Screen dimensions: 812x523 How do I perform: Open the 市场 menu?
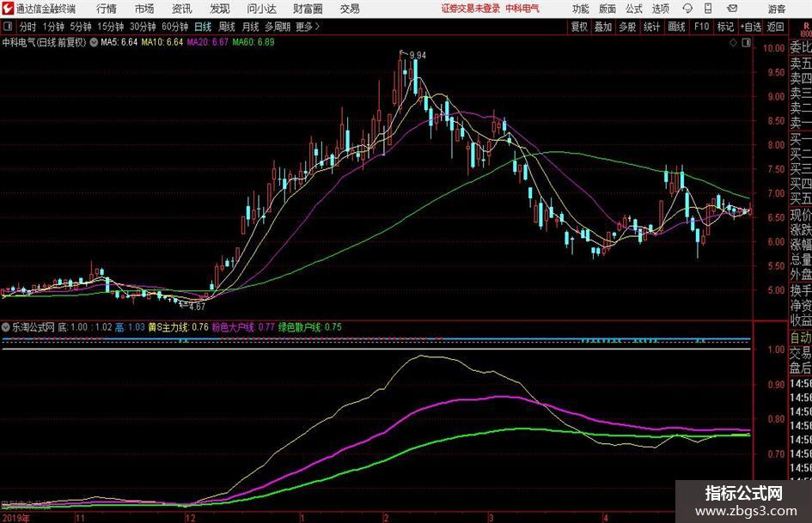point(144,9)
